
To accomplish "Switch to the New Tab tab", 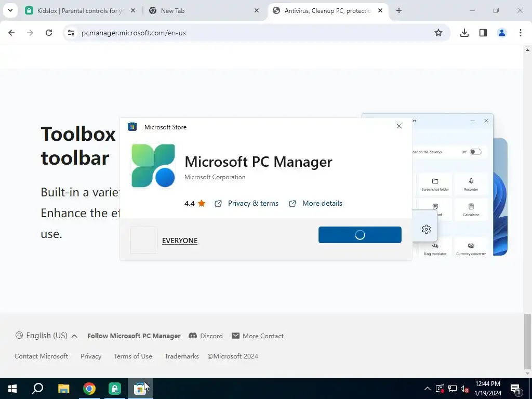I will pyautogui.click(x=204, y=10).
